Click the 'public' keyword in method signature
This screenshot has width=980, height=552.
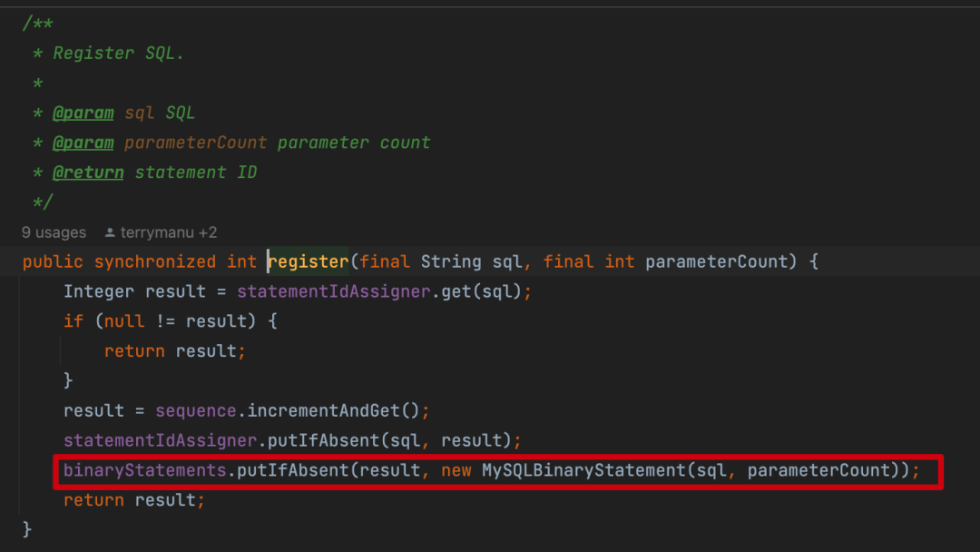coord(53,261)
